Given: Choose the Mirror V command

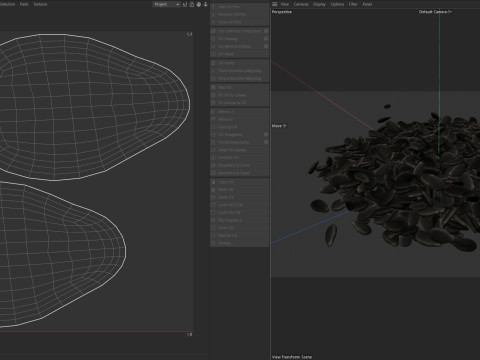Looking at the screenshot, I should point(240,119).
